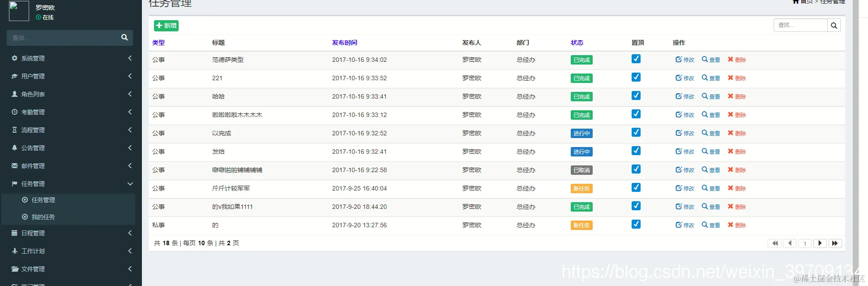The image size is (868, 286).
Task: Expand 用户管理 chevron
Action: (130, 76)
